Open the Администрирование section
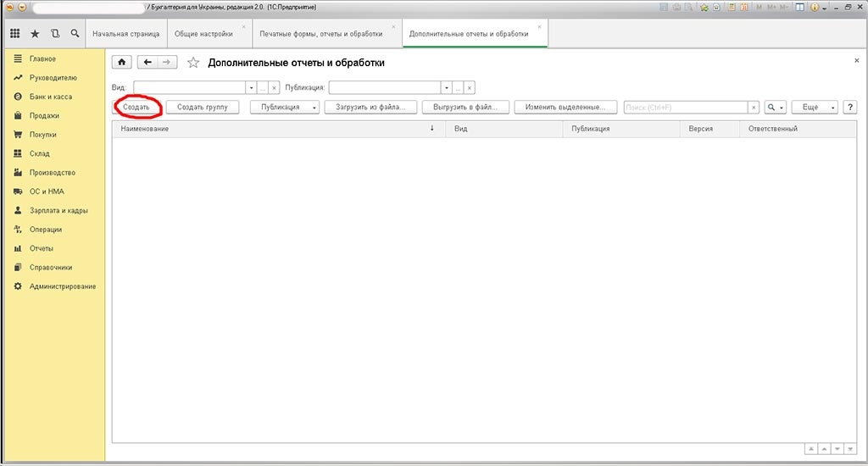The width and height of the screenshot is (868, 466). 62,286
